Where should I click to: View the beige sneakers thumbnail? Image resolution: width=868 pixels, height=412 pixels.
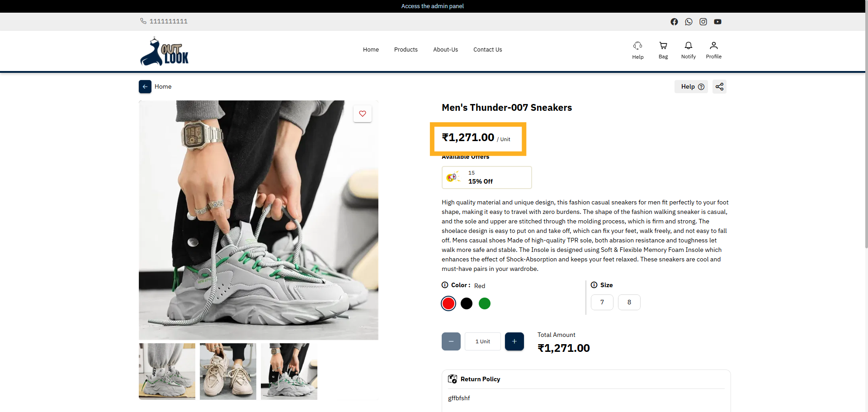tap(227, 371)
